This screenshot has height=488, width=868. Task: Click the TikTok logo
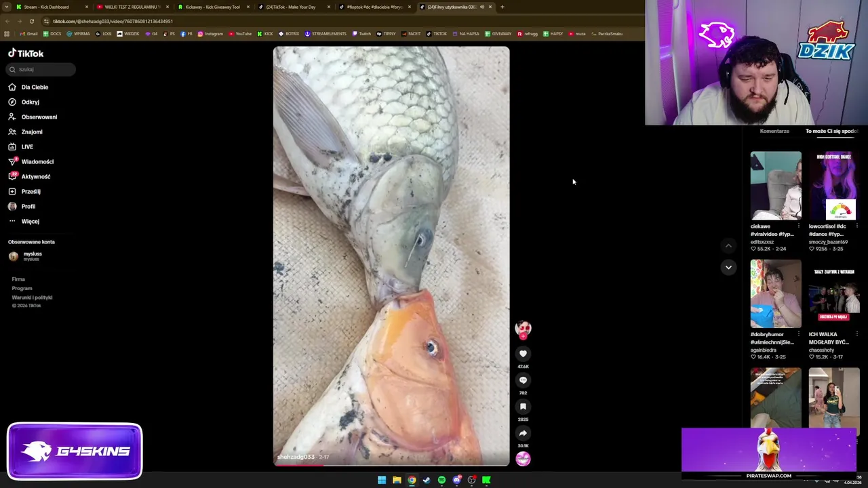click(26, 53)
